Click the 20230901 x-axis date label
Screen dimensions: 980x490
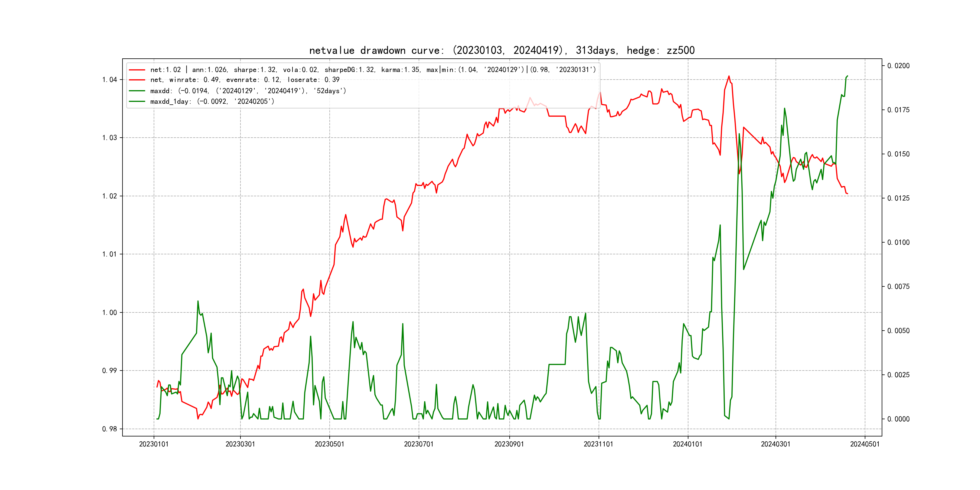point(509,444)
